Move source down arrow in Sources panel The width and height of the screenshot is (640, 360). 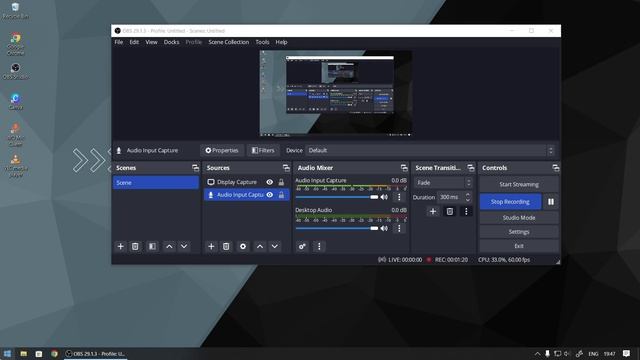pos(275,247)
